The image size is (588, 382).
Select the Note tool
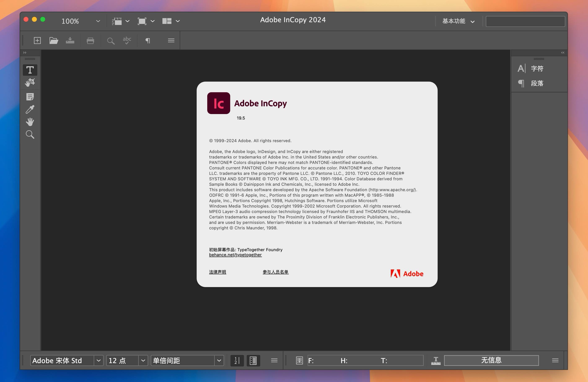point(30,97)
